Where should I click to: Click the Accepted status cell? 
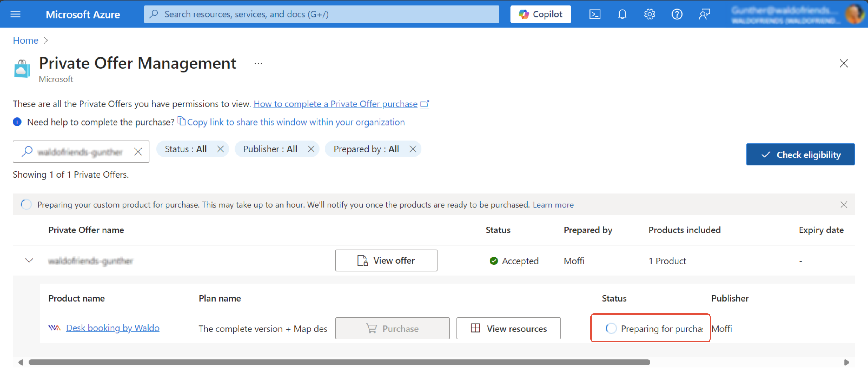[514, 261]
